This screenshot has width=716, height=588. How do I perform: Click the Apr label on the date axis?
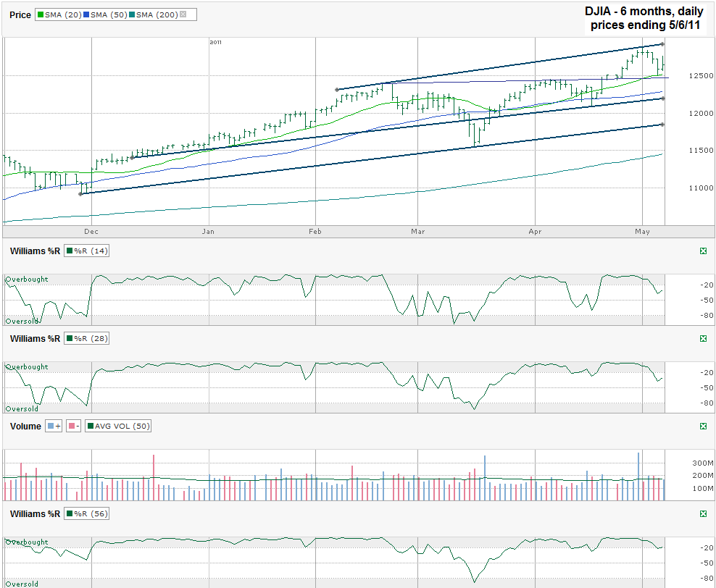[535, 231]
